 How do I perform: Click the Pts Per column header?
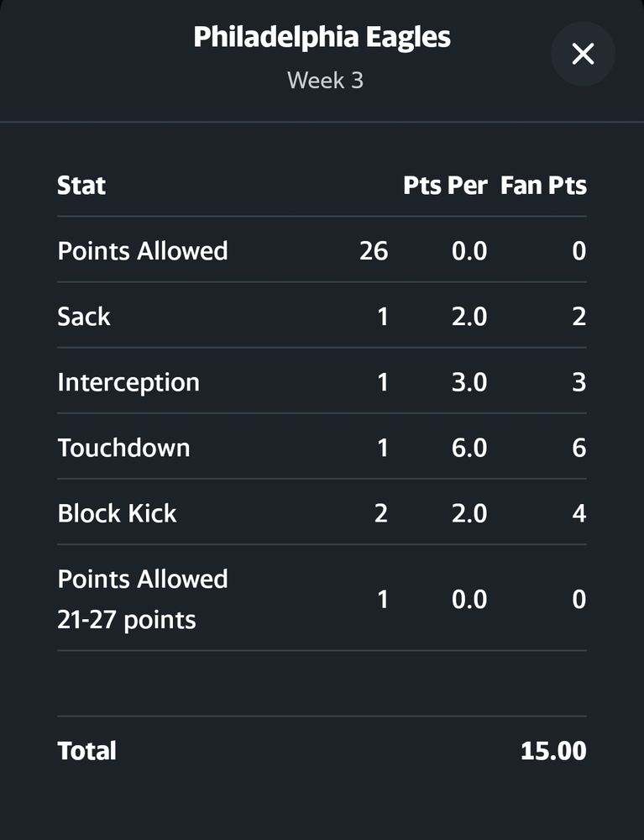[x=445, y=186]
